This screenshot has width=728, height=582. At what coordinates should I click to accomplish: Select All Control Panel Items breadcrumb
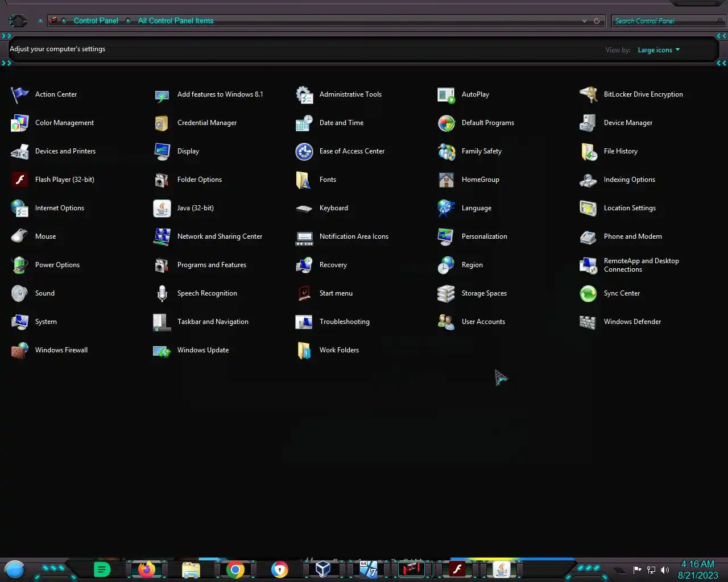pyautogui.click(x=176, y=21)
